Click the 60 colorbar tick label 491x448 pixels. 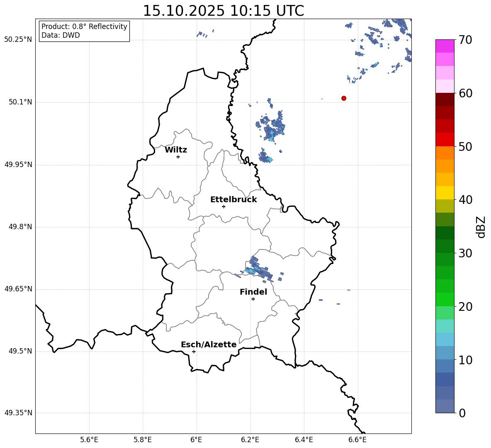tap(465, 93)
